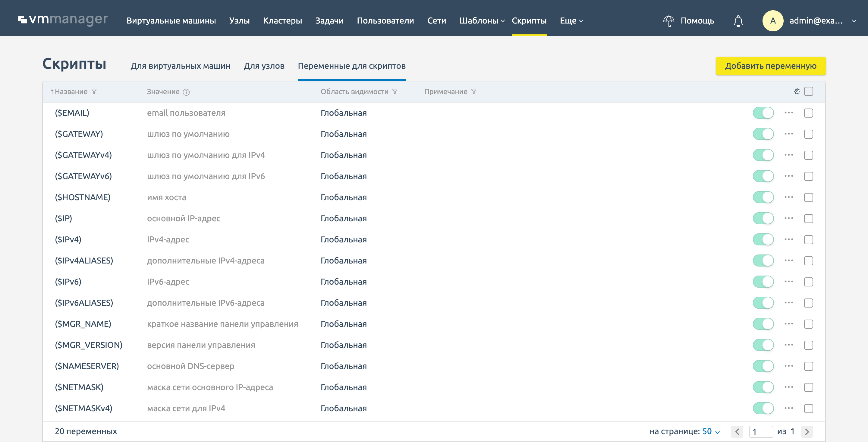
Task: Check the ($GATEWAYv4) row checkbox
Action: pyautogui.click(x=808, y=155)
